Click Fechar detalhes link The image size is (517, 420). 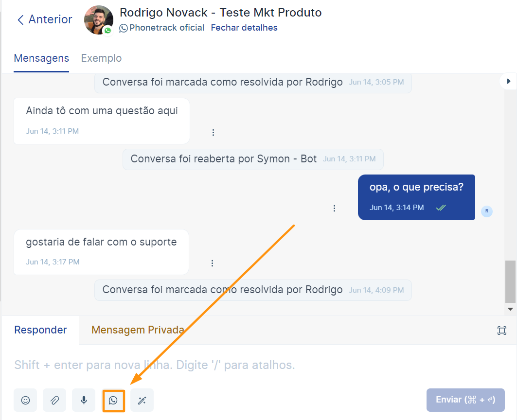tap(244, 28)
